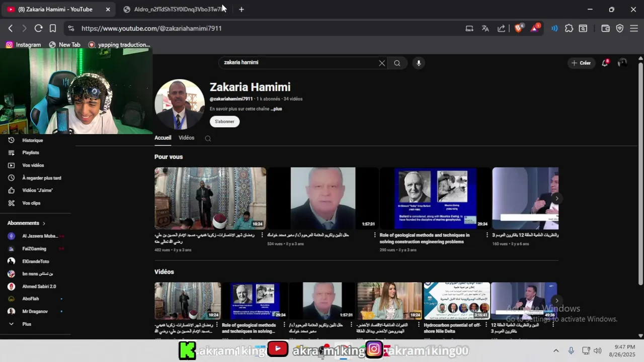This screenshot has height=362, width=644.
Task: Open the Brave Wallet icon
Action: point(606,29)
